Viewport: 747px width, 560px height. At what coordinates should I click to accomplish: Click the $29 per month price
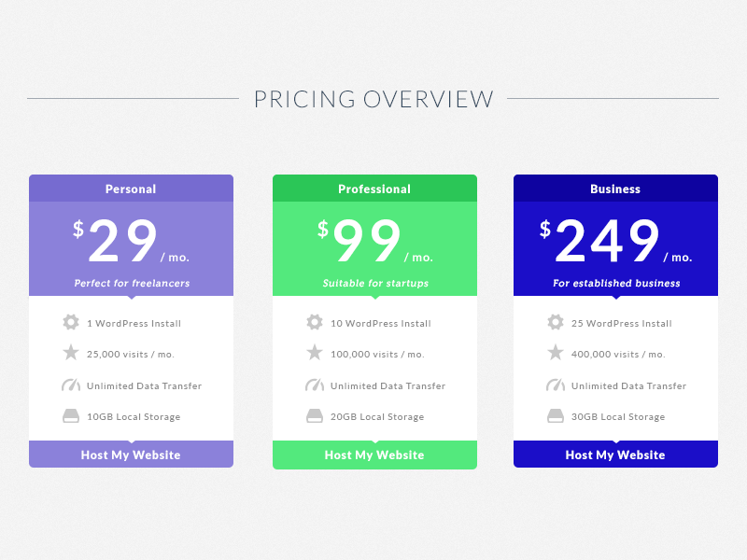point(122,242)
